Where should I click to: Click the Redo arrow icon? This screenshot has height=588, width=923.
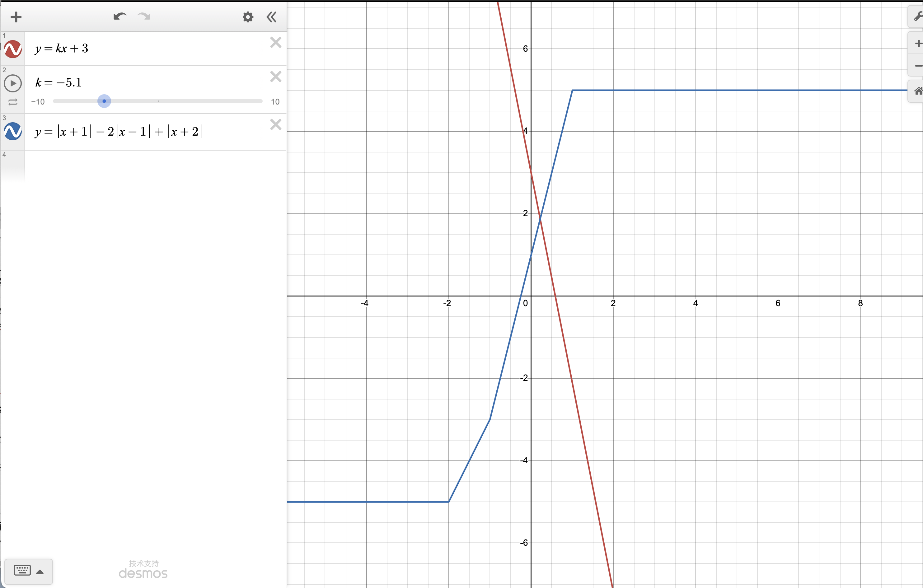click(x=144, y=16)
